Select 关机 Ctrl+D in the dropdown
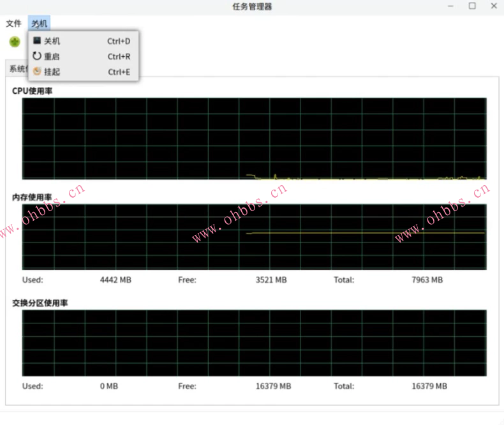The image size is (504, 425). [x=84, y=41]
